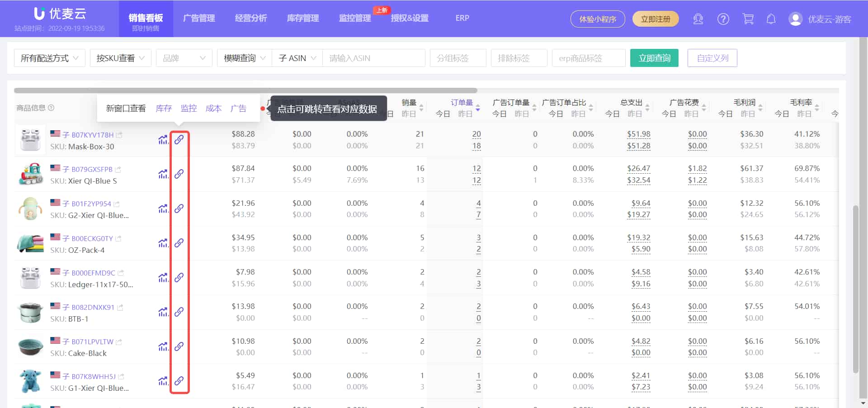Switch to the 广告管理 tab

coord(199,19)
